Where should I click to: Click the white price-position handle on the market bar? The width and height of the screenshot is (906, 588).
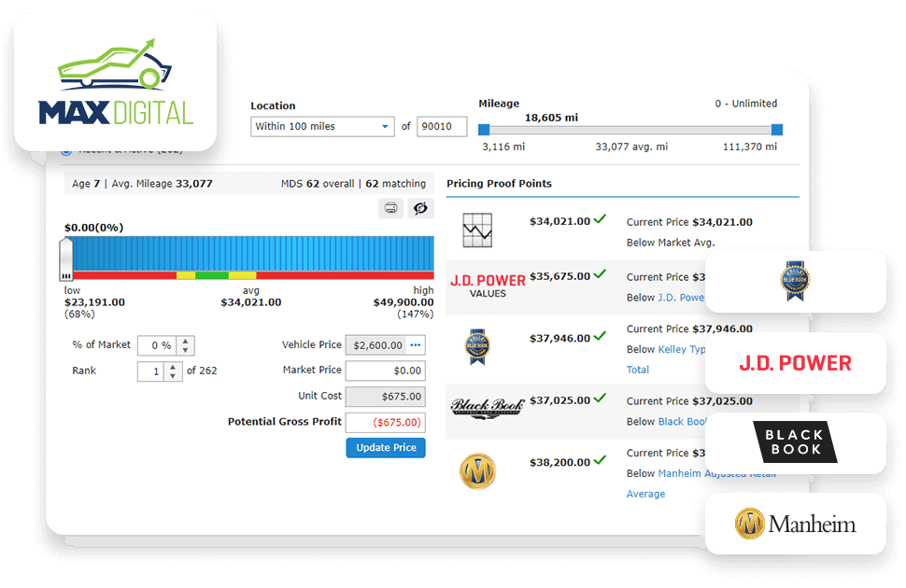[66, 259]
